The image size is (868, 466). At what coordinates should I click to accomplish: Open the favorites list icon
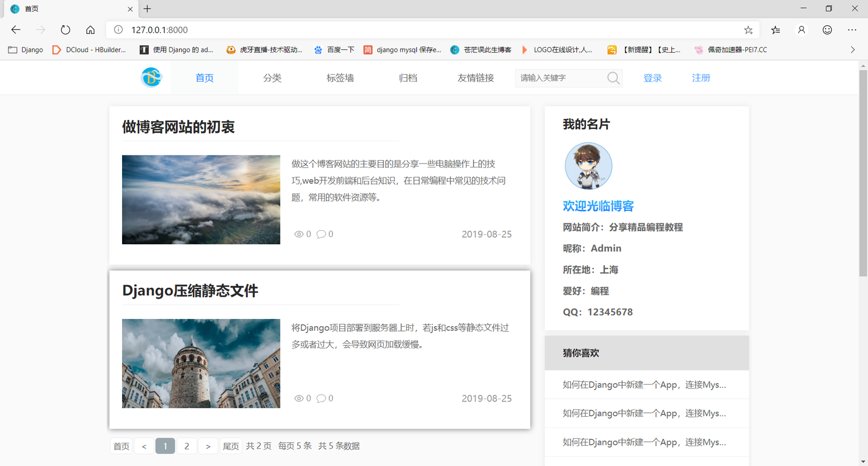click(775, 30)
